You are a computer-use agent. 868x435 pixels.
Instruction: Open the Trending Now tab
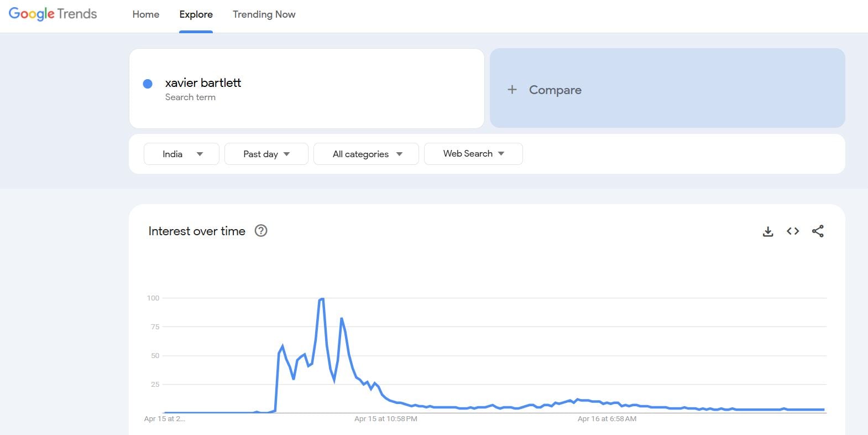[264, 14]
